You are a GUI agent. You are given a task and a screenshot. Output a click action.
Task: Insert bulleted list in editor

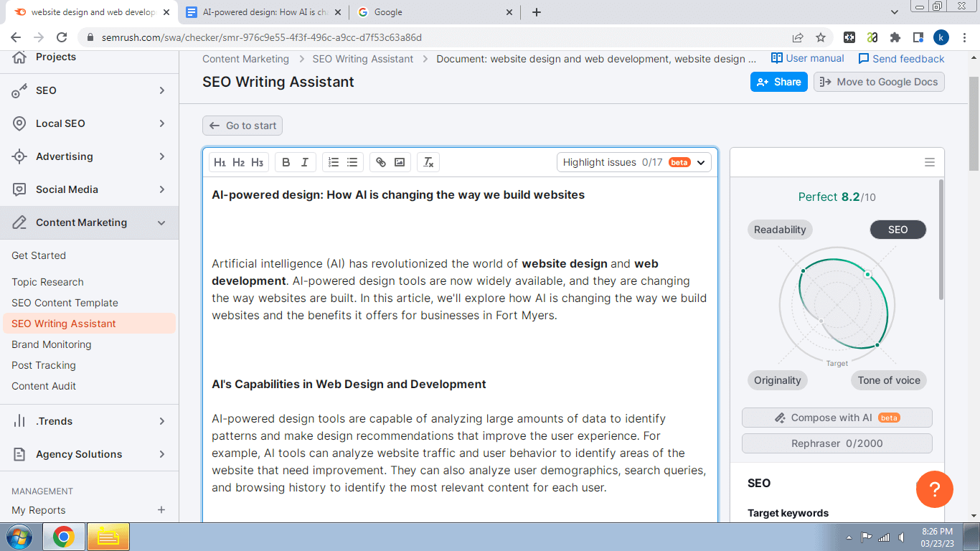point(352,162)
